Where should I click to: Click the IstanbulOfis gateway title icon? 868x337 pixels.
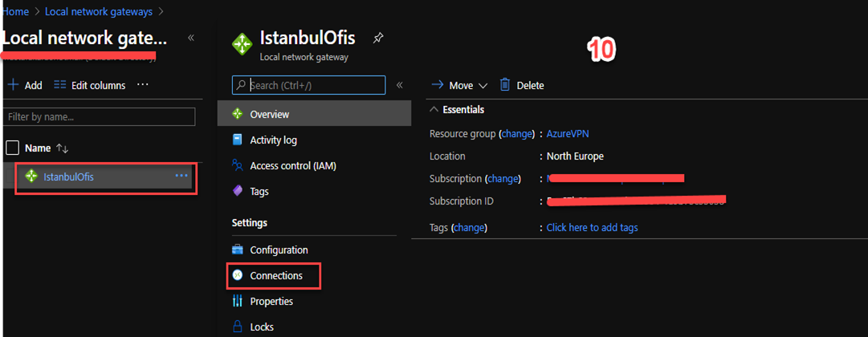242,43
